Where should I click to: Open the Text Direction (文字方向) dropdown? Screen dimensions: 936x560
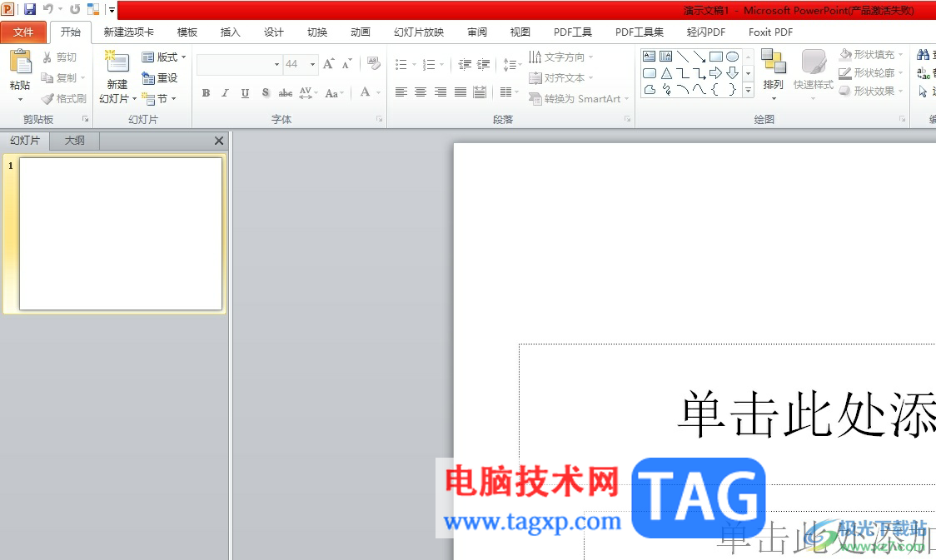pyautogui.click(x=561, y=57)
